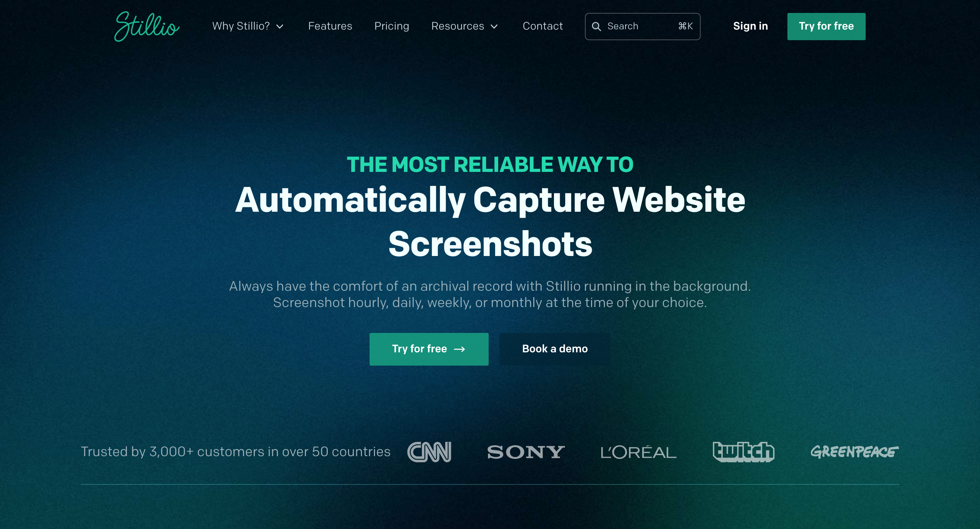Open the Why Stillio? menu
The height and width of the screenshot is (529, 980).
[x=248, y=26]
